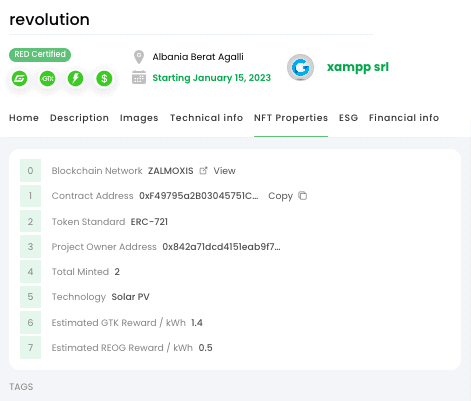Click the location pin icon
The image size is (471, 401).
click(139, 57)
